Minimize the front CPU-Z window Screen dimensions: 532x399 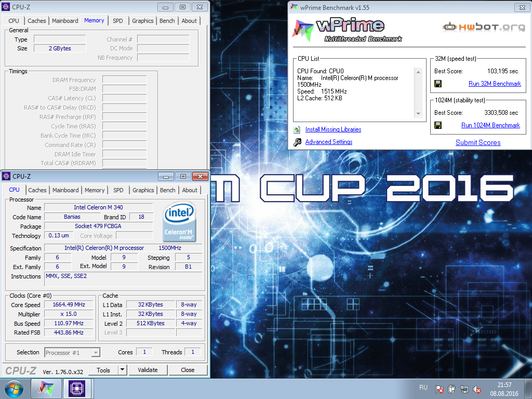[166, 177]
